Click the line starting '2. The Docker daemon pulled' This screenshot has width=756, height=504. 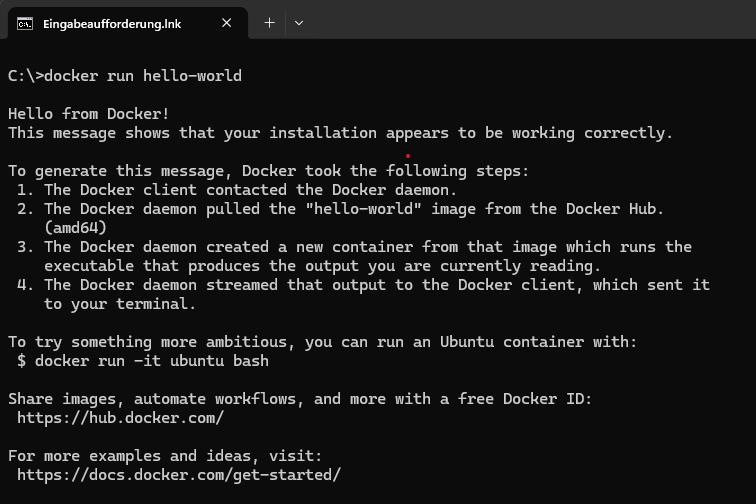[x=340, y=209]
